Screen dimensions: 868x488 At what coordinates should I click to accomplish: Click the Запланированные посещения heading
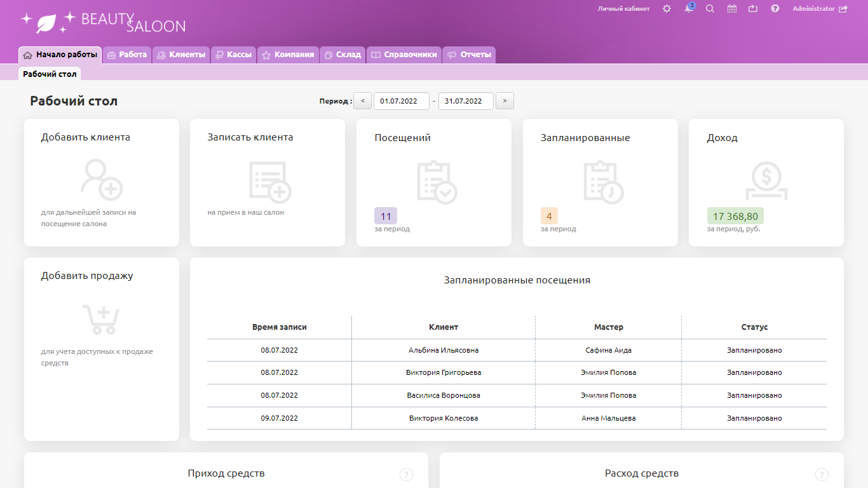[x=517, y=280]
